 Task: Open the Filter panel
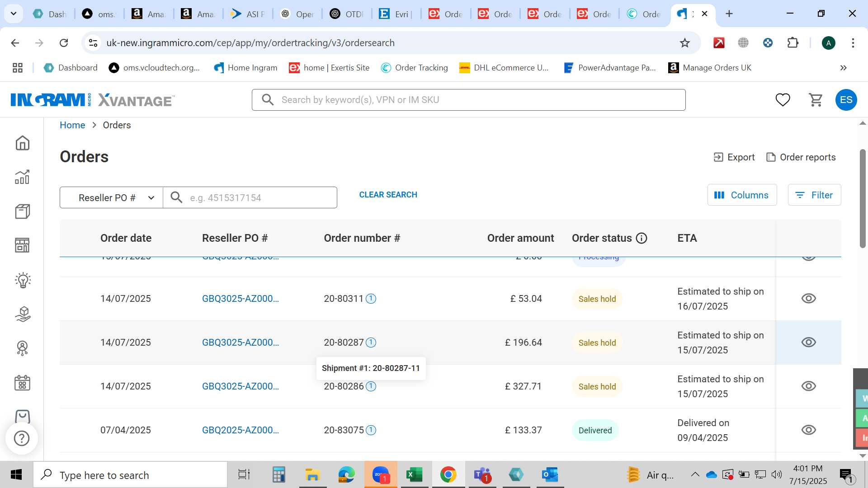pyautogui.click(x=814, y=195)
